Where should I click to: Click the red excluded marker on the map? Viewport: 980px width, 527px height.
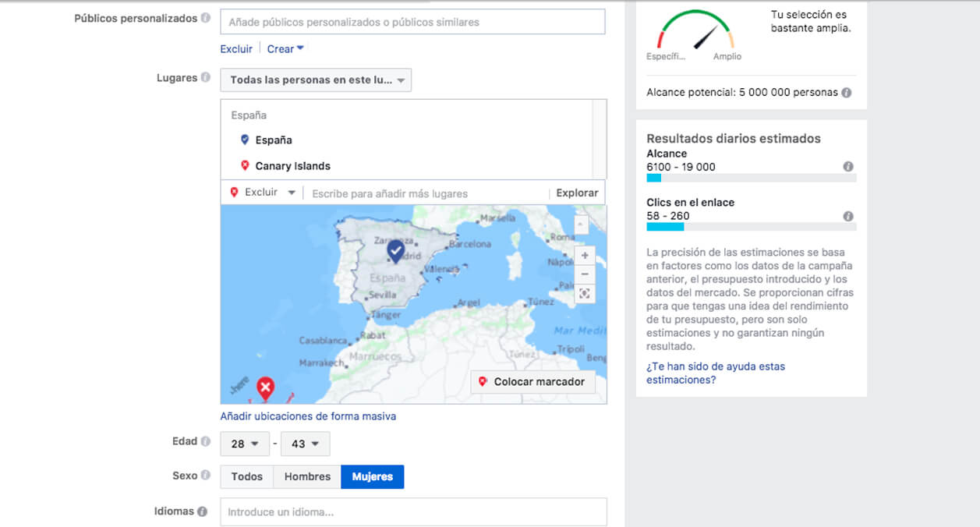coord(266,387)
